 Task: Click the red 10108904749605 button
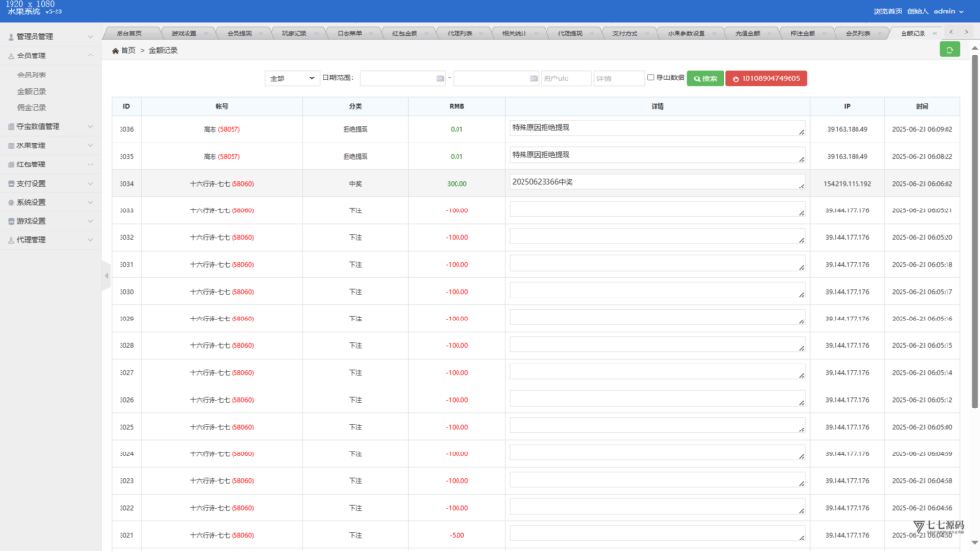(x=767, y=78)
